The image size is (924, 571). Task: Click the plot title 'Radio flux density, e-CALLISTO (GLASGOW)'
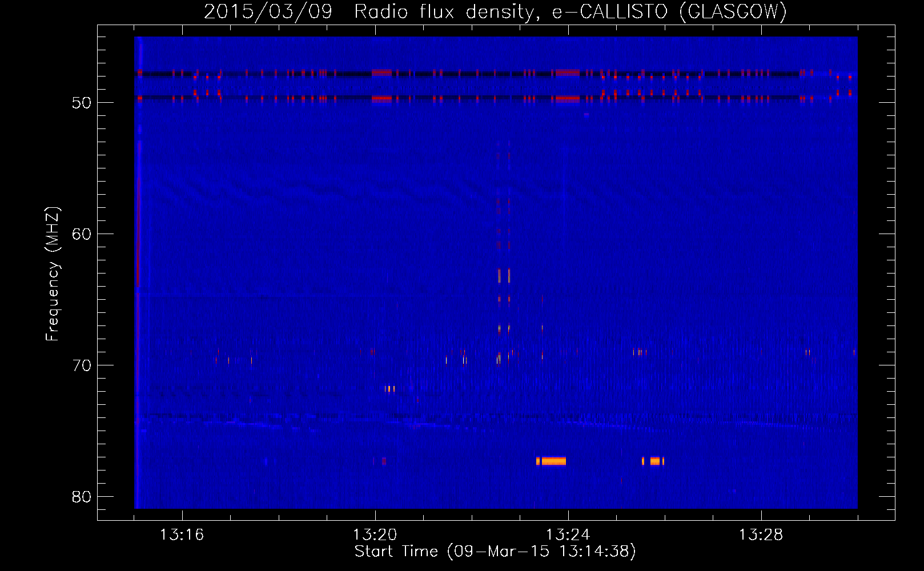tap(570, 11)
